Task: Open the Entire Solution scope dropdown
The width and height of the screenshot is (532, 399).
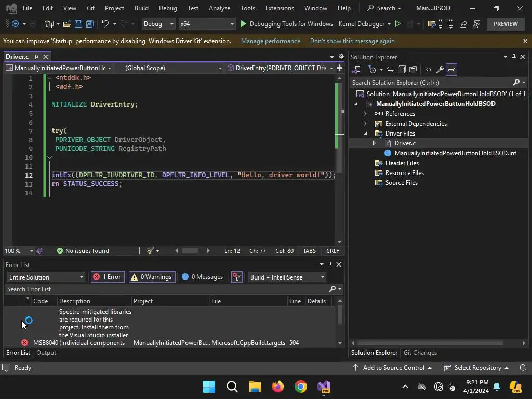Action: (46, 277)
